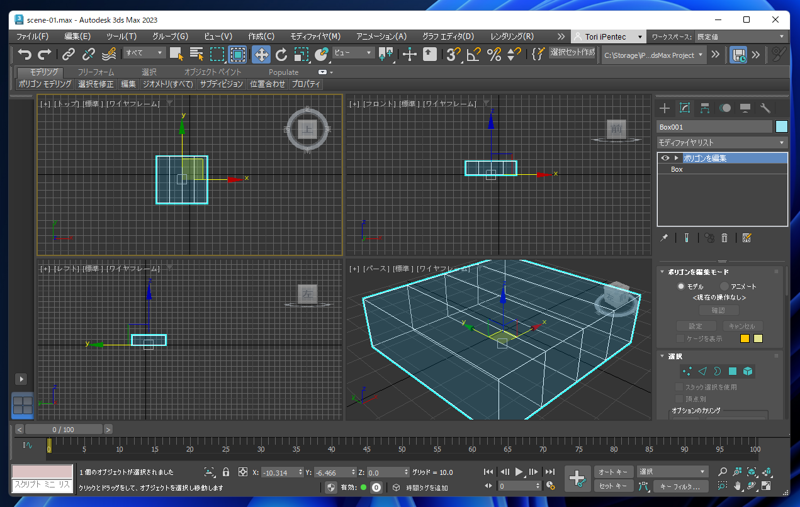Select the Select and Link tool
Image resolution: width=800 pixels, height=507 pixels.
[x=68, y=54]
